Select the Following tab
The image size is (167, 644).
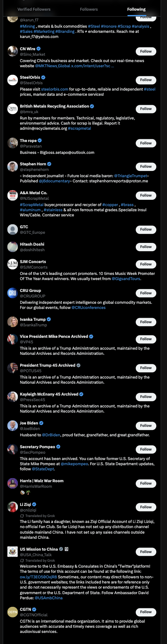click(x=137, y=9)
